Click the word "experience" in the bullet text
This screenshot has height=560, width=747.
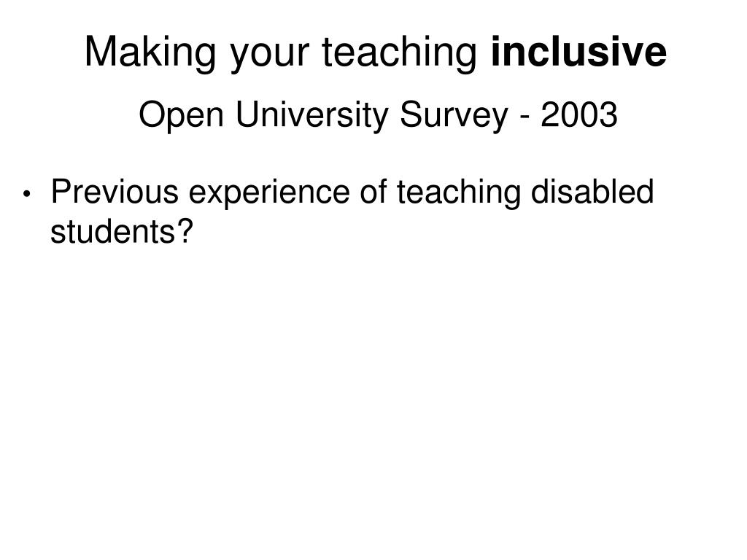tap(269, 194)
